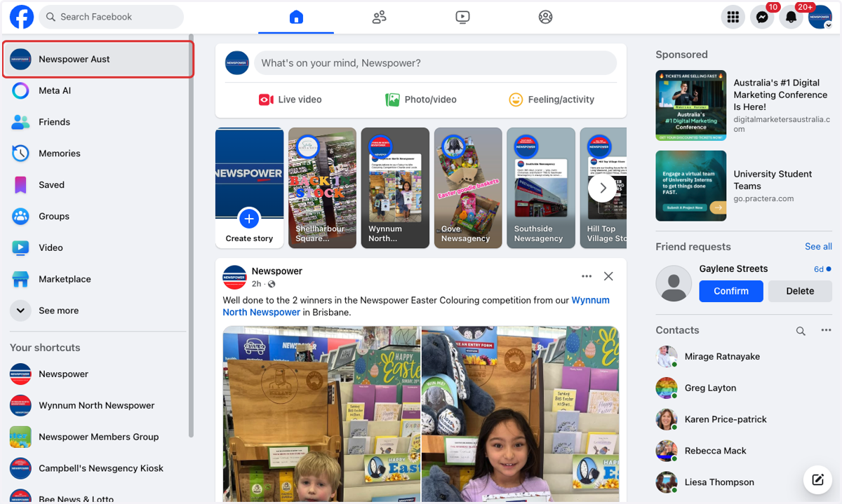Viewport: 842px width, 504px height.
Task: Open Southside Newsagency story
Action: (x=541, y=188)
